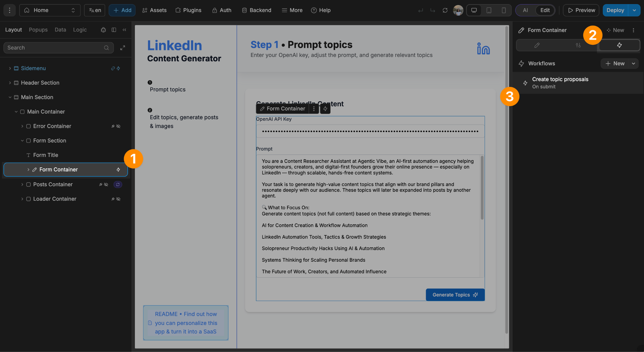Expand the Sidemenu tree item
The image size is (644, 352).
coord(10,68)
